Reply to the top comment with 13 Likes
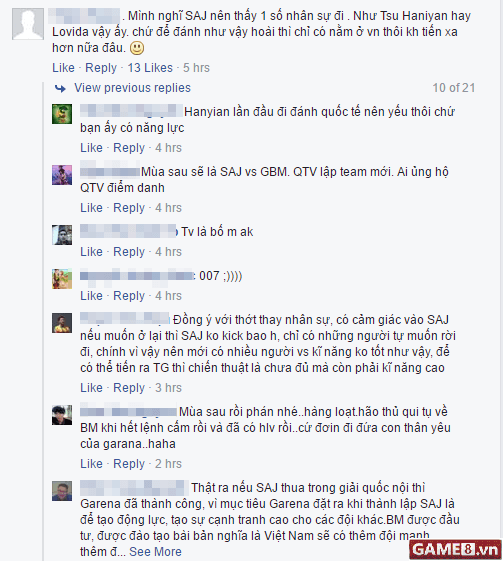 point(101,68)
